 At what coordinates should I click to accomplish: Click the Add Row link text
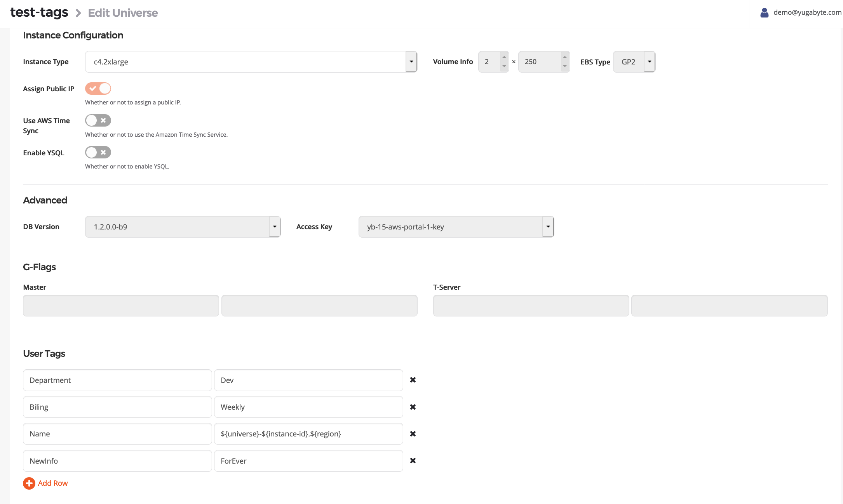coord(53,483)
